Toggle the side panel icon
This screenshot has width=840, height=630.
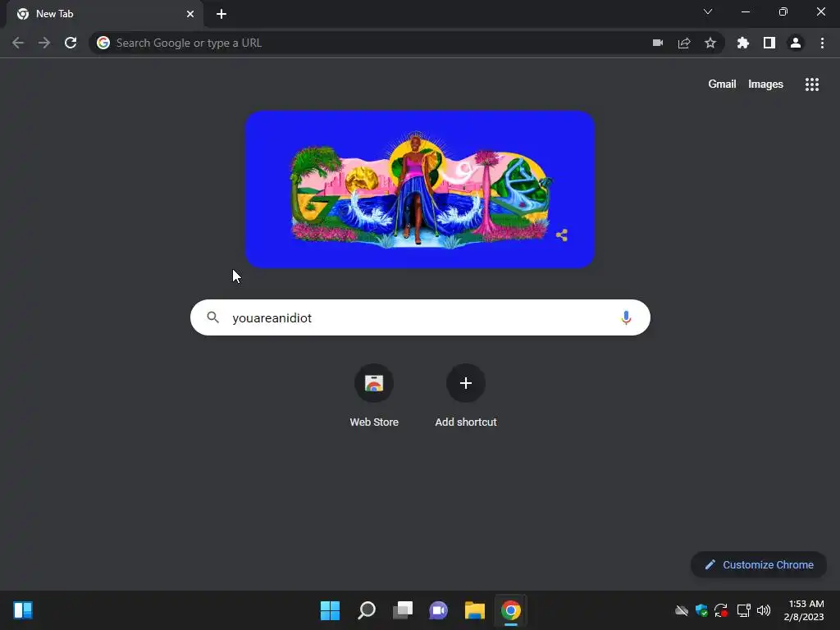(769, 43)
